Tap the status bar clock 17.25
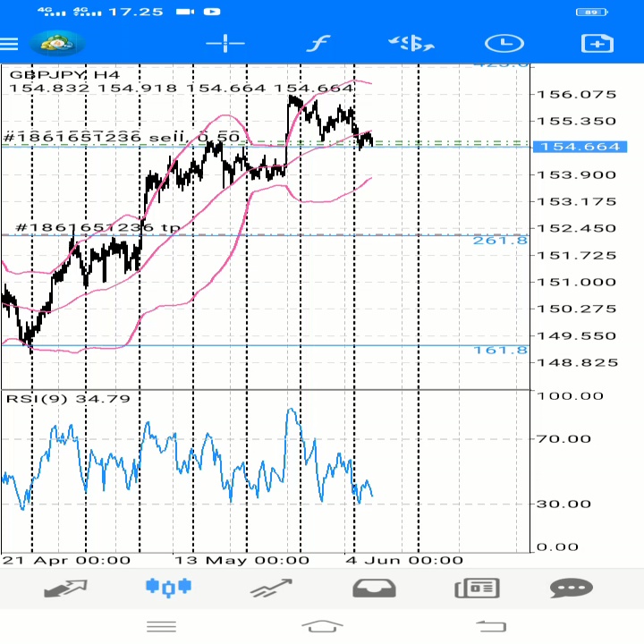Screen dimensions: 644x644 pyautogui.click(x=136, y=12)
